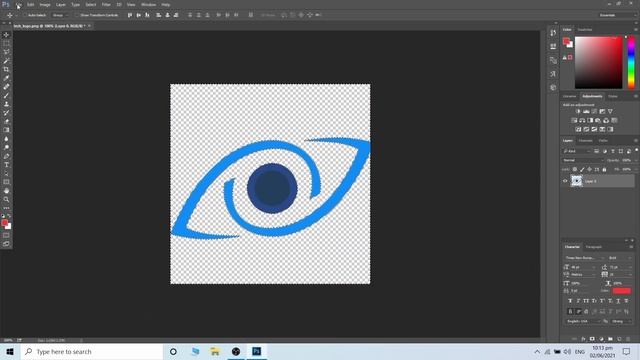Hide Layer 0 using the eye icon
This screenshot has width=640, height=360.
click(565, 181)
